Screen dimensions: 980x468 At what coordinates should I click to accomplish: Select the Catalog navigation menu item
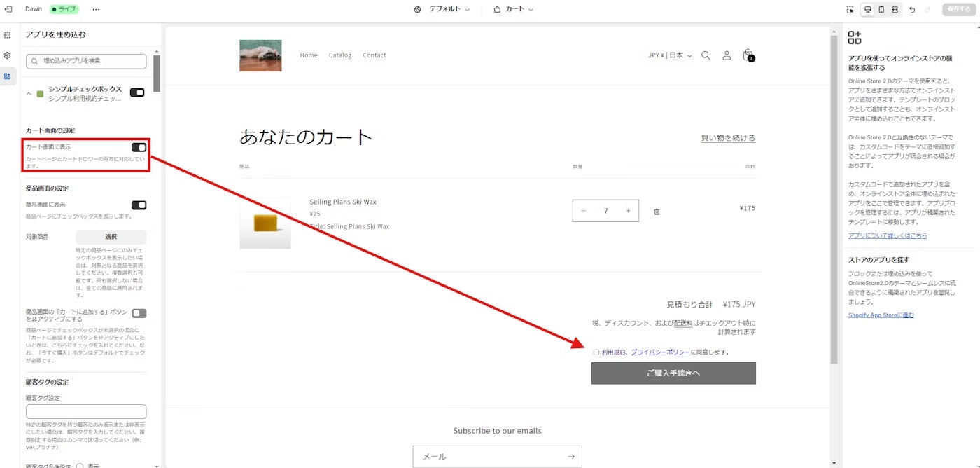[x=339, y=55]
